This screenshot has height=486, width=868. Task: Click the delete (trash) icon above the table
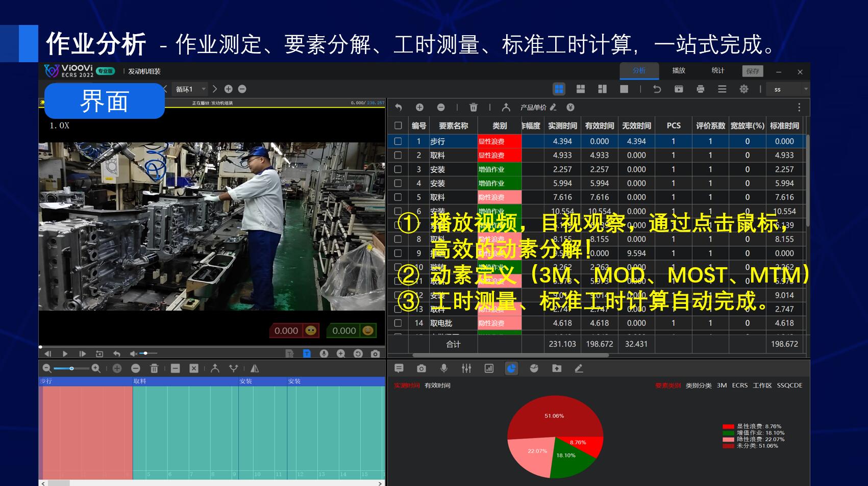pyautogui.click(x=474, y=107)
